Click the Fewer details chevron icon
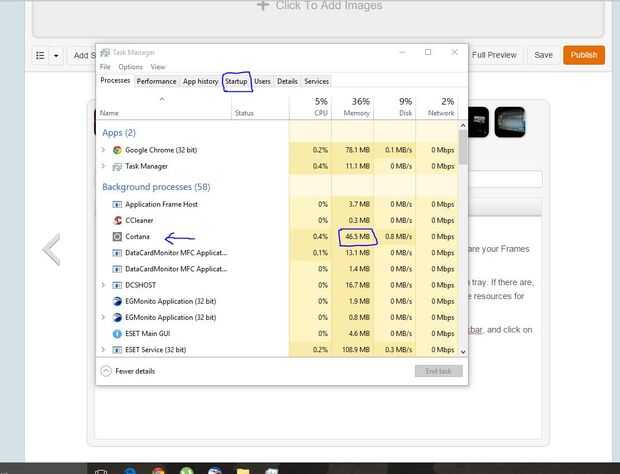Image resolution: width=620 pixels, height=474 pixels. coord(106,371)
